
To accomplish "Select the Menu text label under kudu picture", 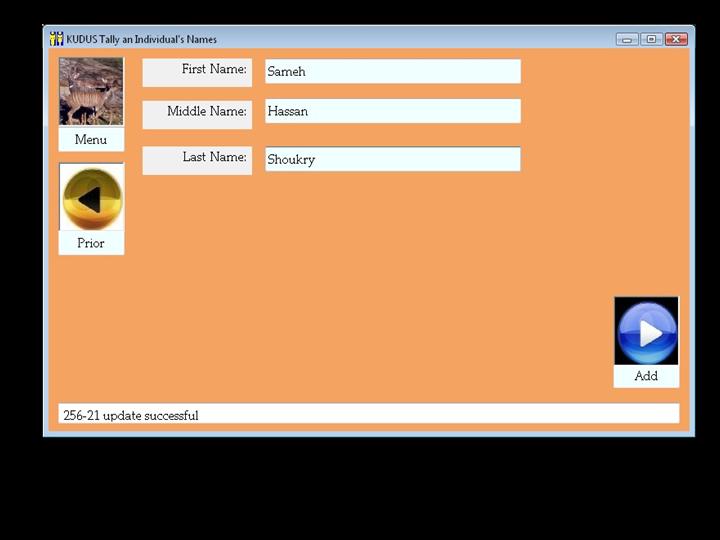I will [91, 140].
